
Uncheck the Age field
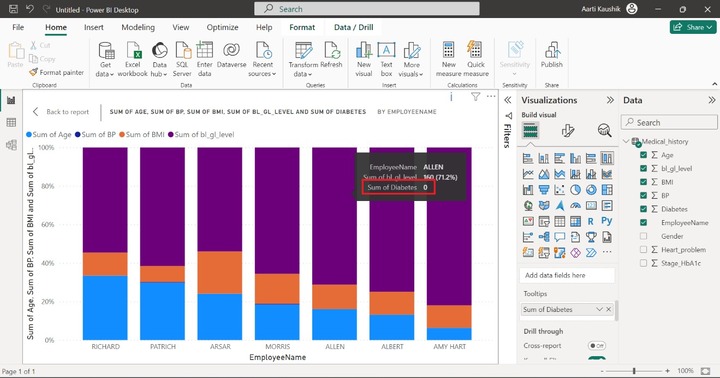pyautogui.click(x=643, y=155)
